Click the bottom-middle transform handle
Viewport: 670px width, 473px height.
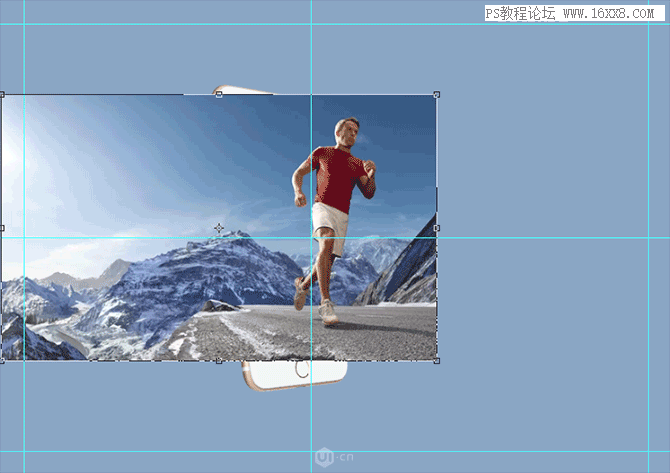pyautogui.click(x=219, y=361)
